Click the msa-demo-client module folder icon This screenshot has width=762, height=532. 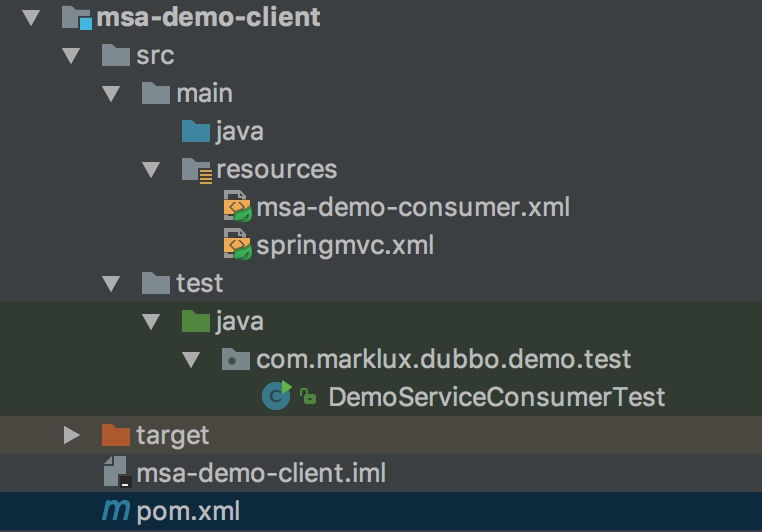(x=76, y=18)
